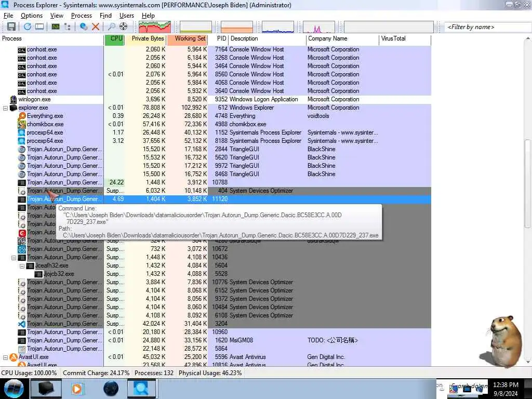Click the Find Window's Process crosshair icon
The width and height of the screenshot is (532, 399).
coord(124,26)
